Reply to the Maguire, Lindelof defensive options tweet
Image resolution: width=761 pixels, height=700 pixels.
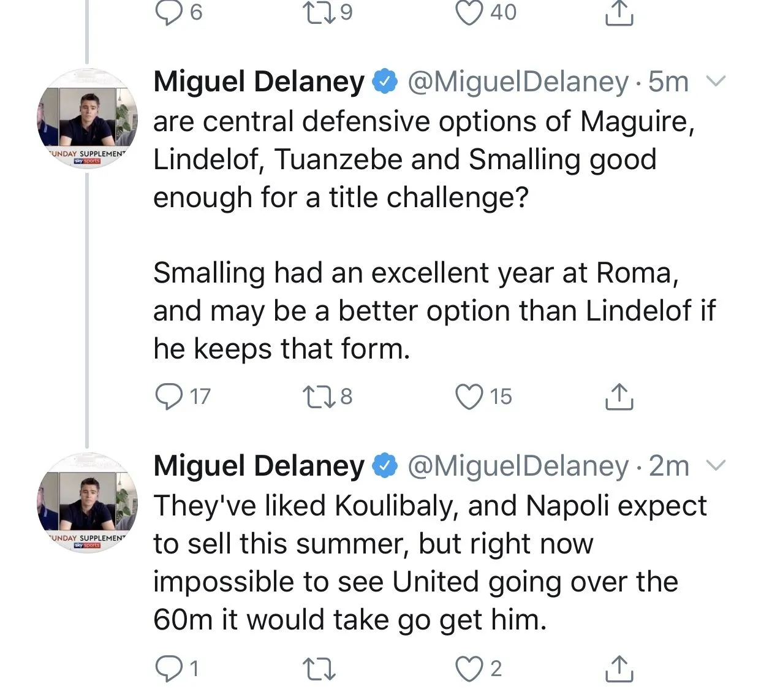tap(168, 396)
